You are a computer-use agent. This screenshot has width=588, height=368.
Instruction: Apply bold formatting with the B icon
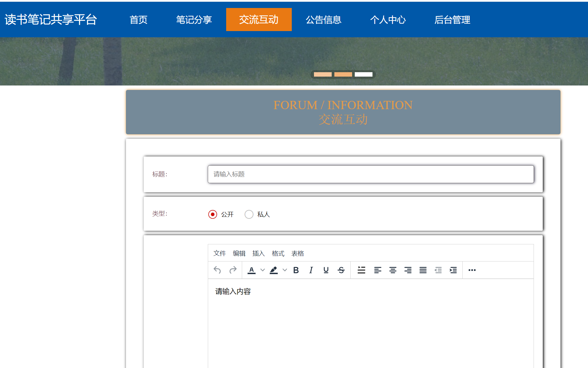tap(296, 270)
